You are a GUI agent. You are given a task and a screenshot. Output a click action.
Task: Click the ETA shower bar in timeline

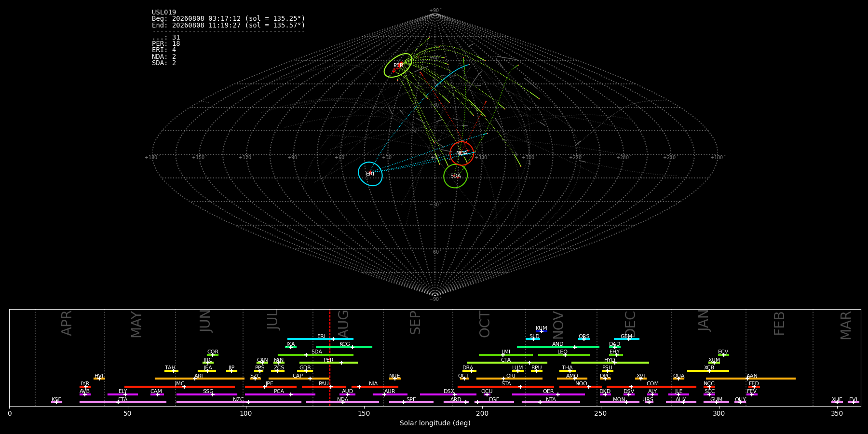pyautogui.click(x=123, y=402)
